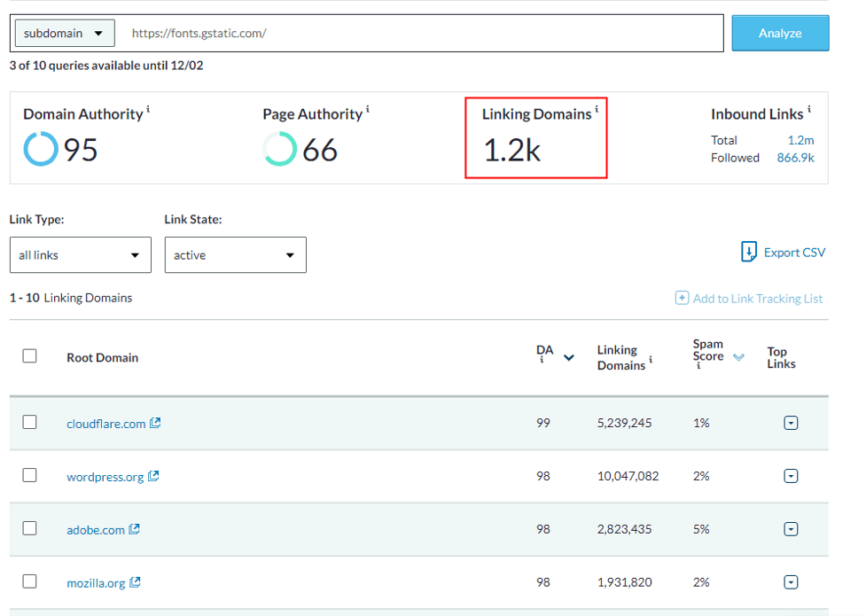The image size is (866, 616).
Task: Click the Page Authority 66 progress ring
Action: 280,149
